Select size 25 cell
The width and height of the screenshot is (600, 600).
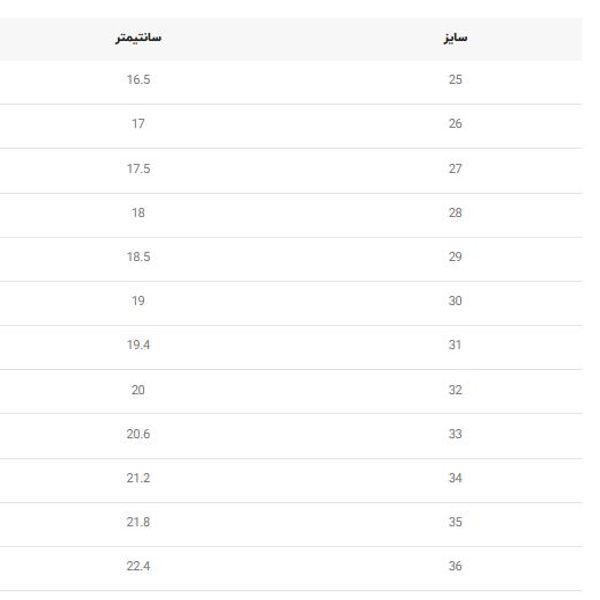[x=455, y=80]
